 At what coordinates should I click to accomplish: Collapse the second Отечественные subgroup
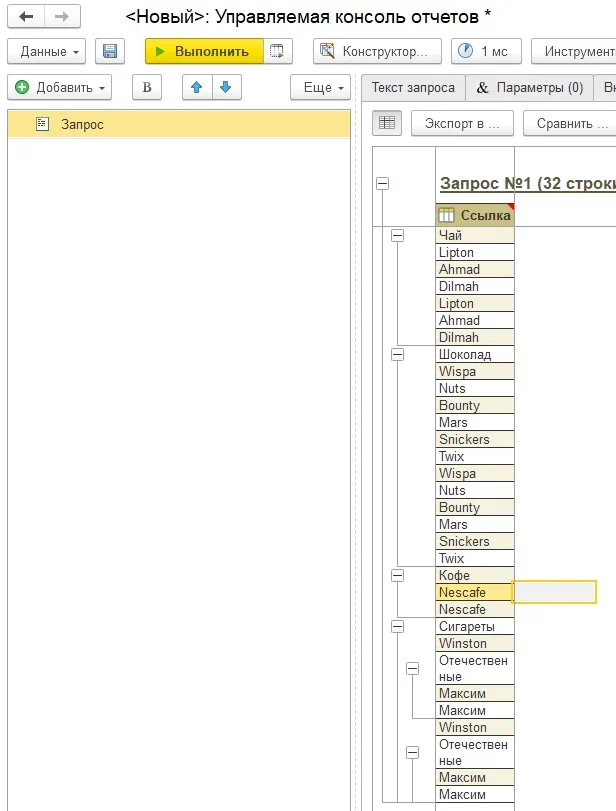click(412, 752)
